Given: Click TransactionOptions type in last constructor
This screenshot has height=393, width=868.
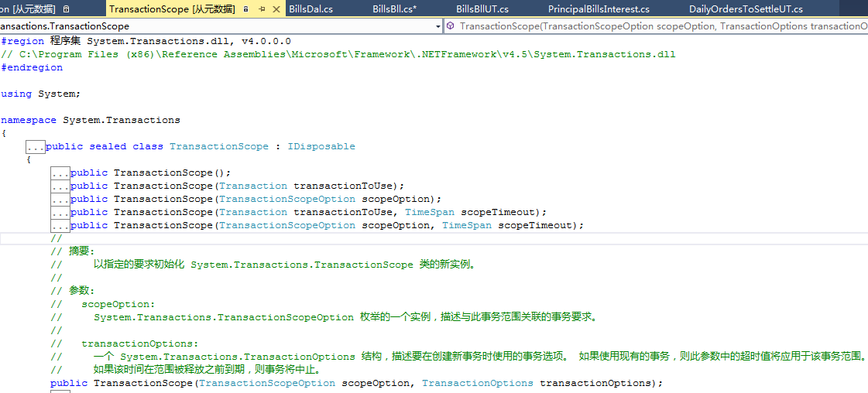Looking at the screenshot, I should pyautogui.click(x=478, y=383).
